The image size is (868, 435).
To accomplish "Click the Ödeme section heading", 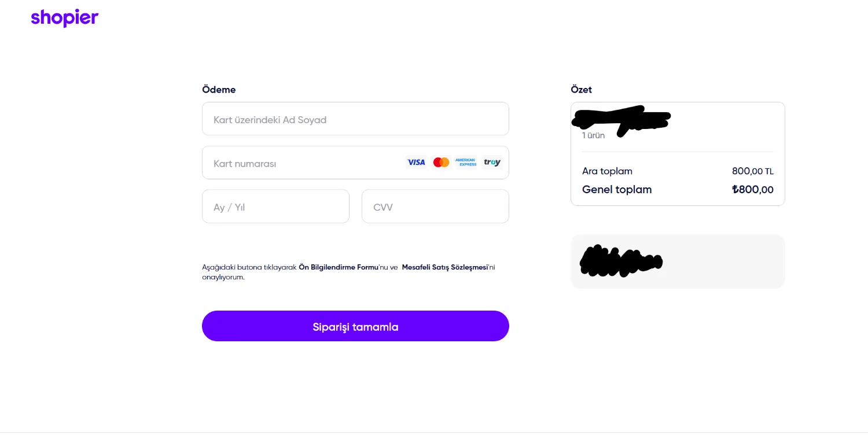I will (x=219, y=90).
